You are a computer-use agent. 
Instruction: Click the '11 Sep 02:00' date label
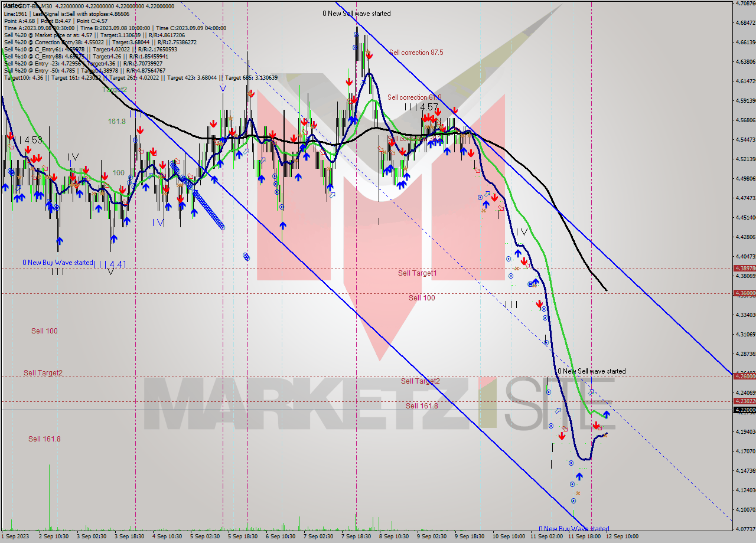tap(546, 537)
